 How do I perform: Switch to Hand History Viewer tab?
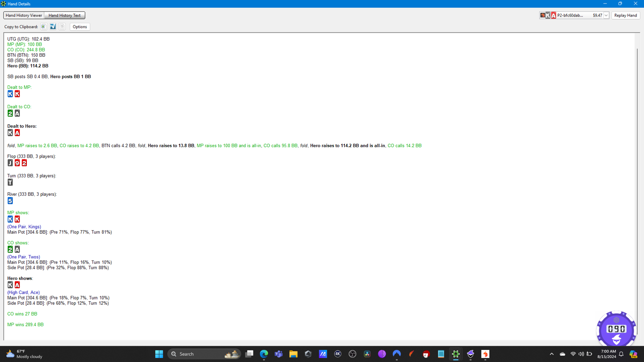(x=24, y=15)
